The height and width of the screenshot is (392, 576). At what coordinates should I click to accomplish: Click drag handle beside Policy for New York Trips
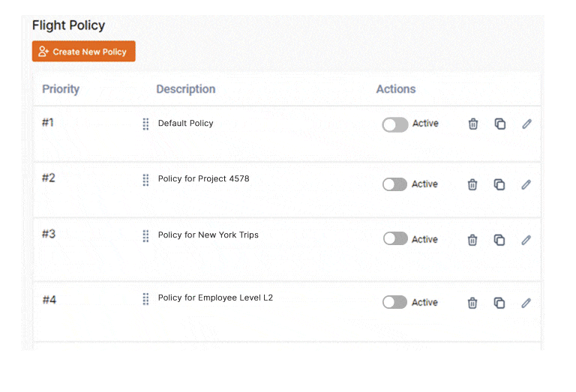pyautogui.click(x=145, y=236)
